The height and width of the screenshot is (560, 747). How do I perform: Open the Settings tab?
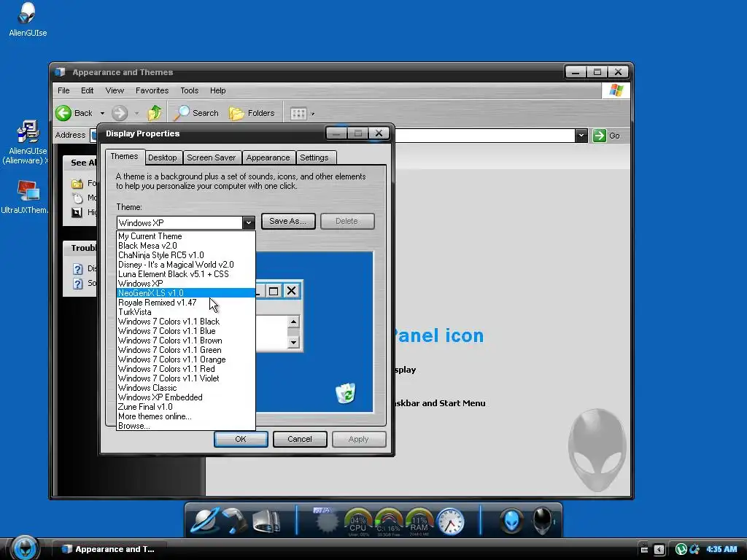click(x=314, y=157)
